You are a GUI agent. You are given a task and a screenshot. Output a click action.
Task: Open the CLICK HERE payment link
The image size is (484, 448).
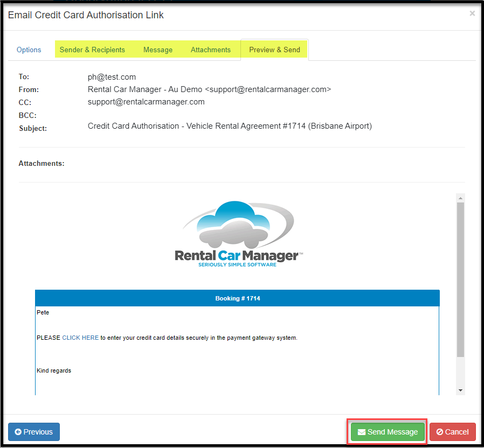pyautogui.click(x=80, y=338)
